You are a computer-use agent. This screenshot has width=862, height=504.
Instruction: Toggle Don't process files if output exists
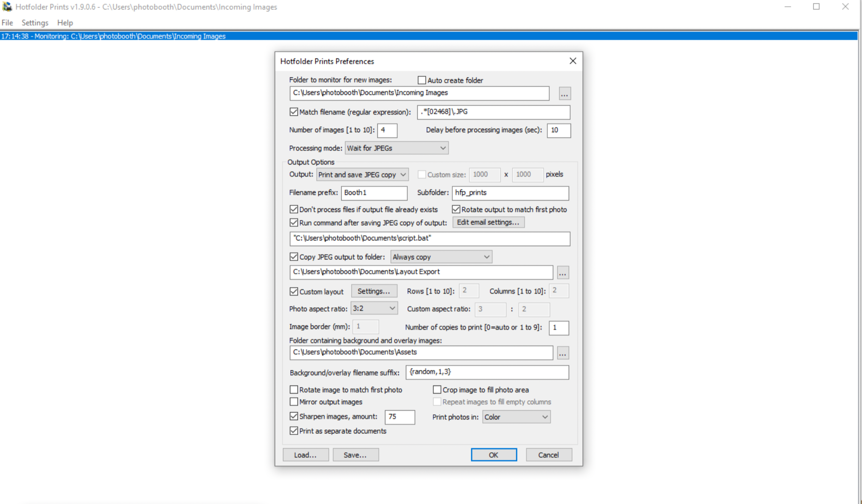pyautogui.click(x=294, y=209)
